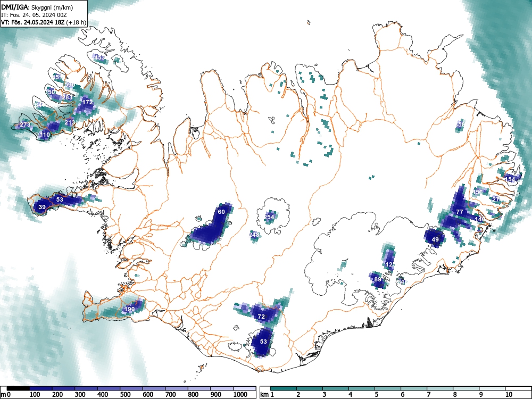
Task: Click the DMI/IGA Skyggni title text
Action: click(37, 7)
